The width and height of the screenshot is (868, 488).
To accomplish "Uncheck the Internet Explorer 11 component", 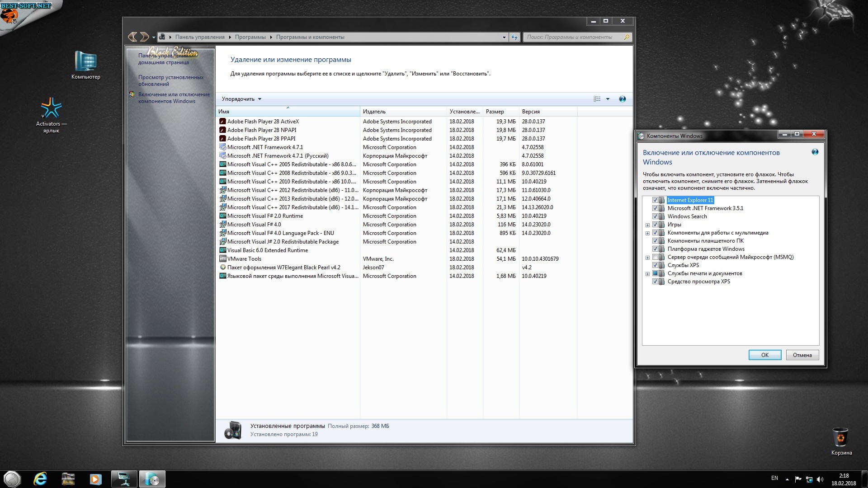I will 655,200.
